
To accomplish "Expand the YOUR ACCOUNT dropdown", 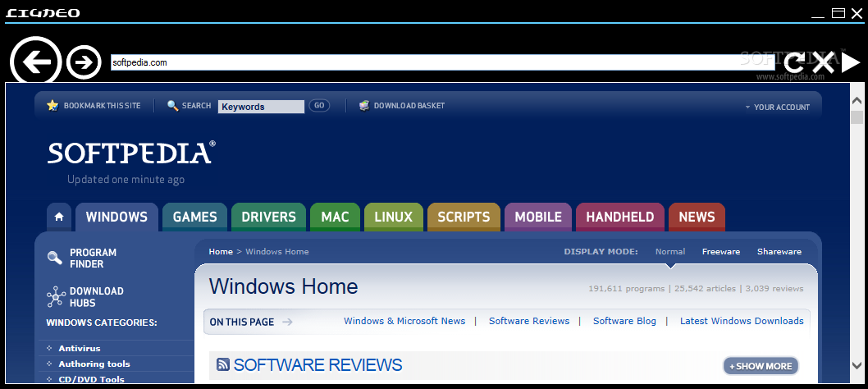I will 777,107.
